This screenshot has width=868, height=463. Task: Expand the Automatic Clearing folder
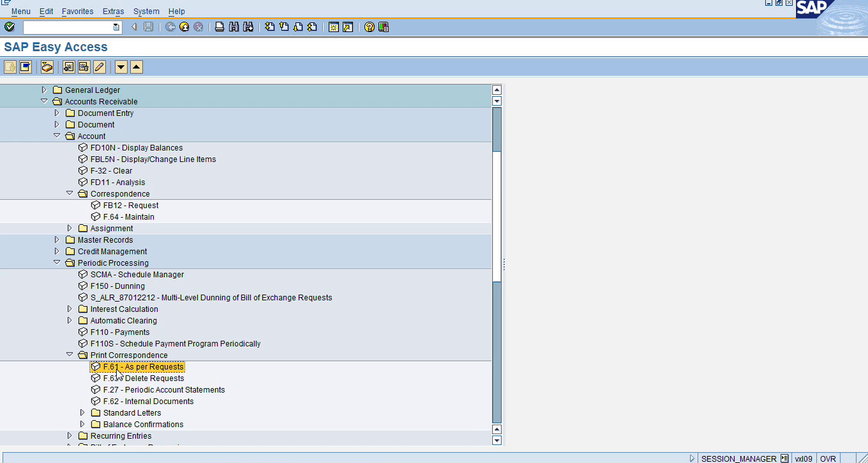(70, 320)
